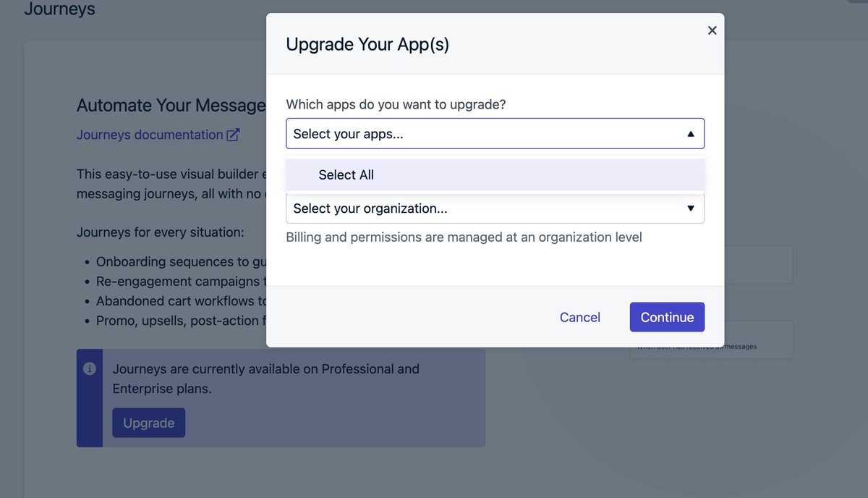Click the Which apps do you want to upgrade label
Viewport: 868px width, 498px height.
(x=396, y=104)
